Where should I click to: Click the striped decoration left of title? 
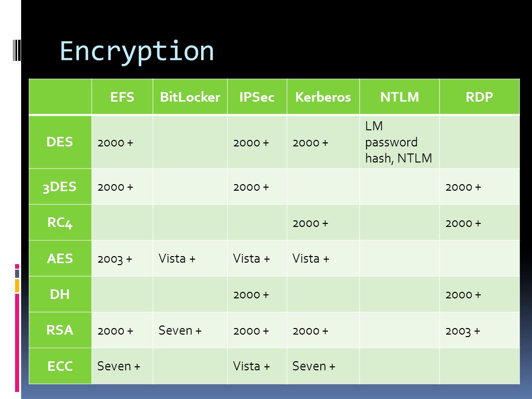[x=16, y=50]
